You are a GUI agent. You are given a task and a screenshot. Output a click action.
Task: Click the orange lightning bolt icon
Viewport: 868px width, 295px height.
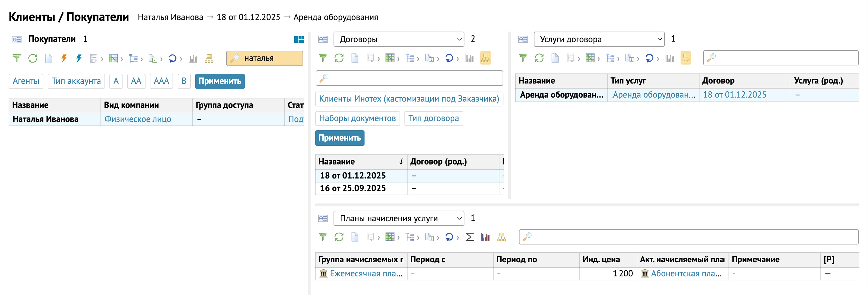64,58
